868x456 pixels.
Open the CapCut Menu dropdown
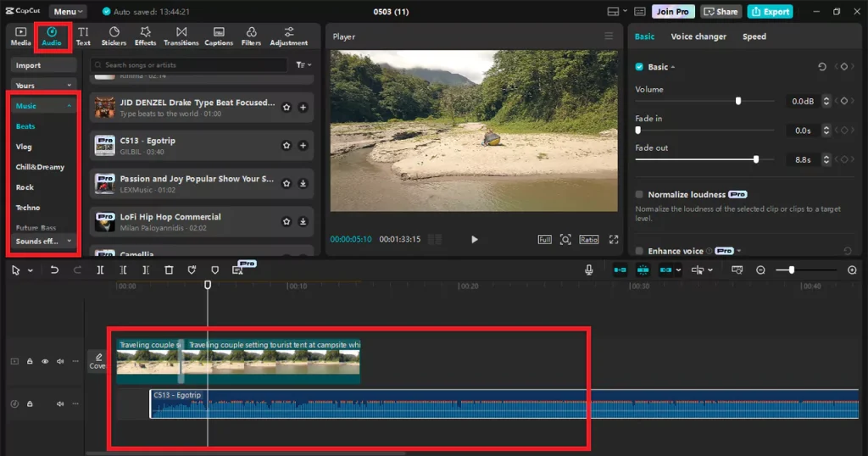tap(68, 11)
